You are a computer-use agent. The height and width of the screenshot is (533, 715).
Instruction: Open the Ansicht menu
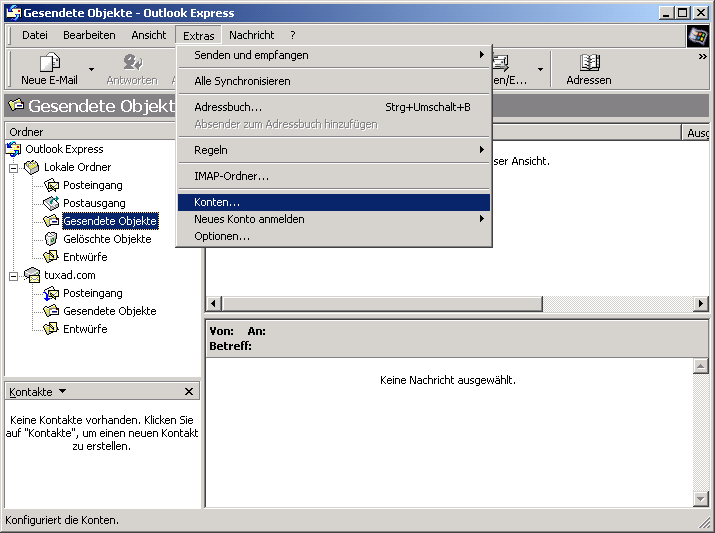click(149, 35)
